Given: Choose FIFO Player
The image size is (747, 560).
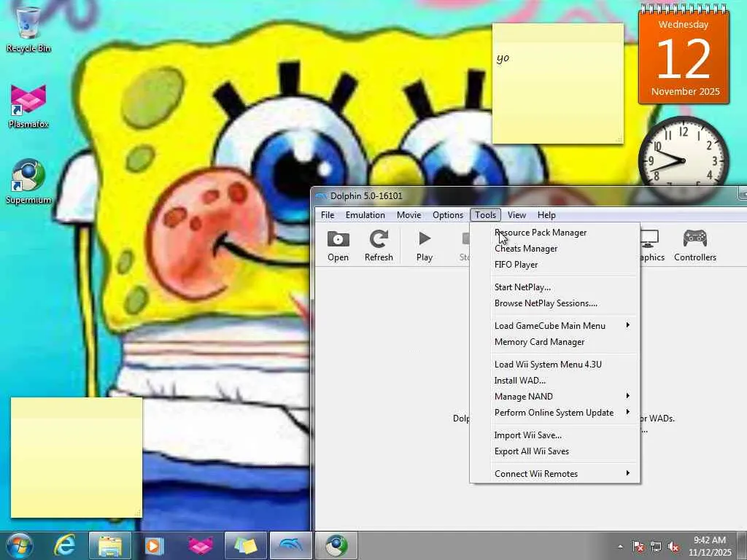Looking at the screenshot, I should [x=554, y=264].
